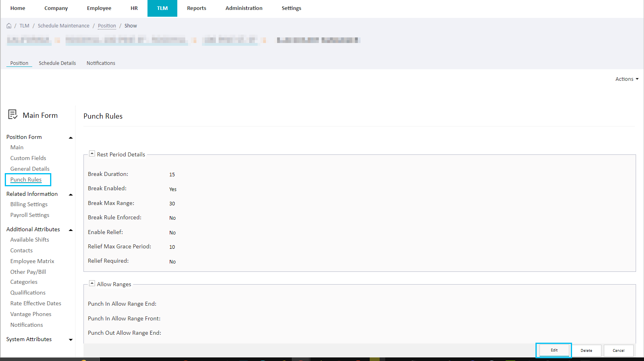
Task: Switch to the Schedule Details tab
Action: tap(57, 63)
